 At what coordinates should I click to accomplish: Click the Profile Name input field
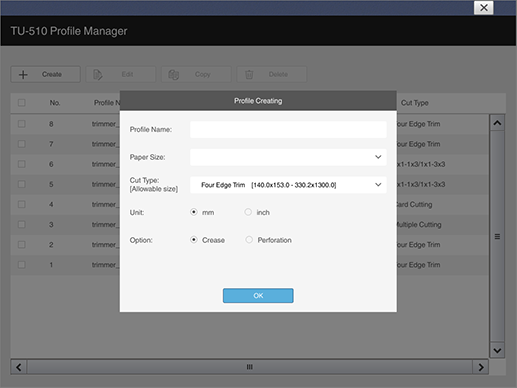click(x=288, y=129)
